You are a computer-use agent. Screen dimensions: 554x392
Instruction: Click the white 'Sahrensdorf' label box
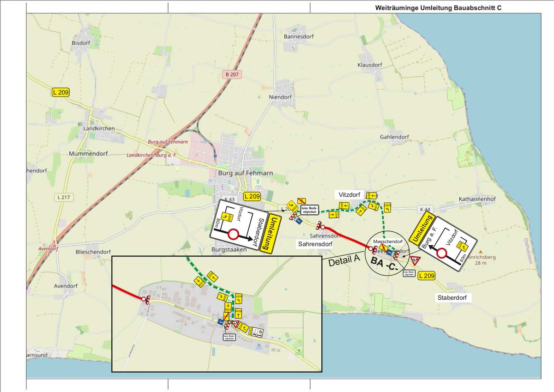tap(315, 243)
